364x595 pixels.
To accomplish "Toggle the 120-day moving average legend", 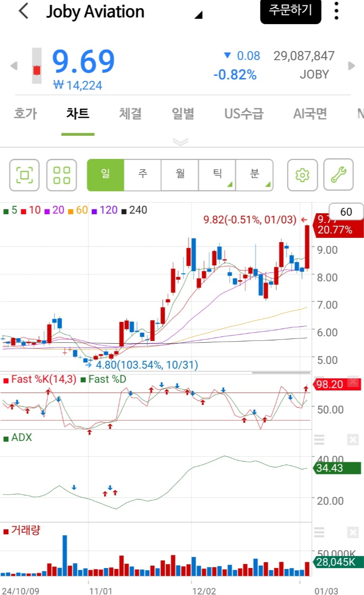I will 104,210.
